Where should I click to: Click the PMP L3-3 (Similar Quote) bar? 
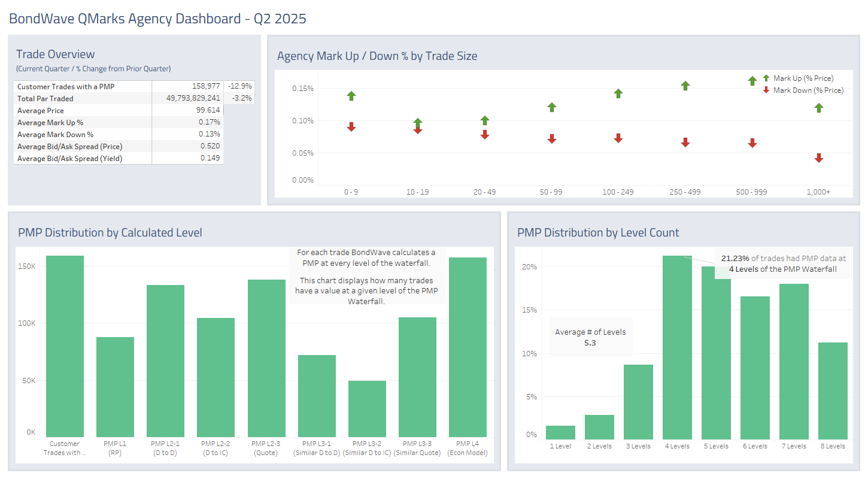pyautogui.click(x=417, y=377)
